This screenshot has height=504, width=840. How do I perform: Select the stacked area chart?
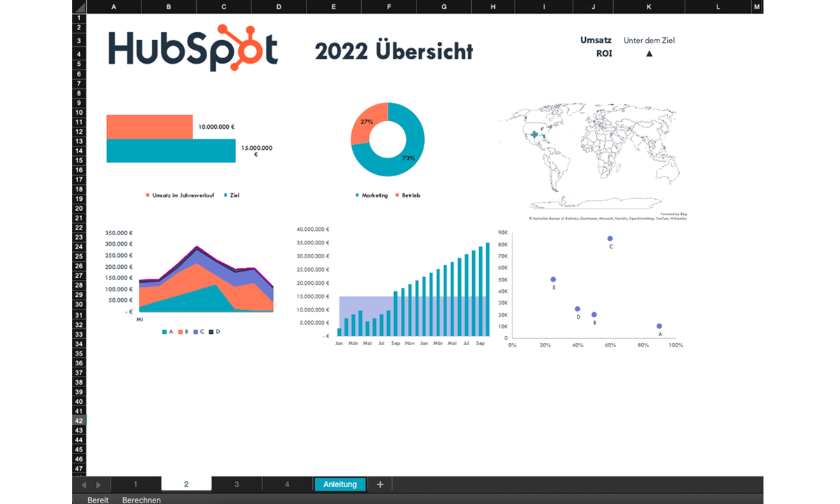(206, 279)
